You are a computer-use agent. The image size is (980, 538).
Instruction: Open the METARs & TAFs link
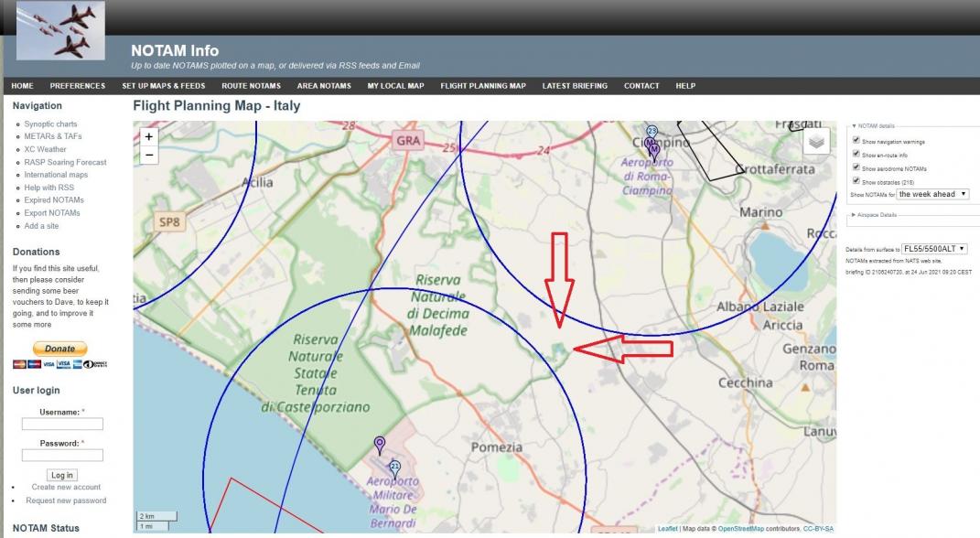point(53,136)
